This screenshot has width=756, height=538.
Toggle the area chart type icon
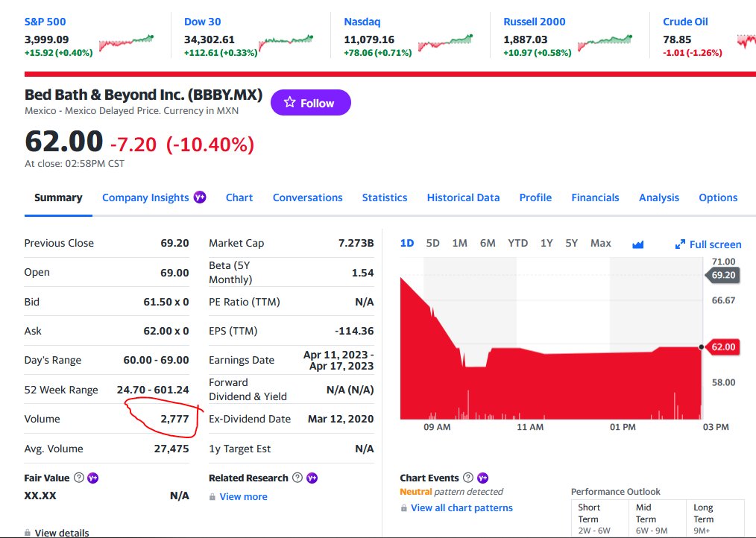(x=638, y=244)
